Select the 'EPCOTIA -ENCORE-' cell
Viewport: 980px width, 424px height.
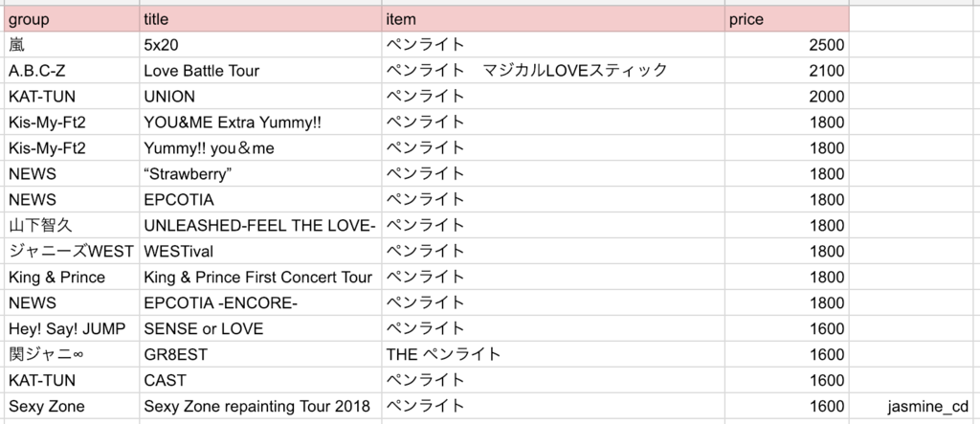[x=260, y=302]
